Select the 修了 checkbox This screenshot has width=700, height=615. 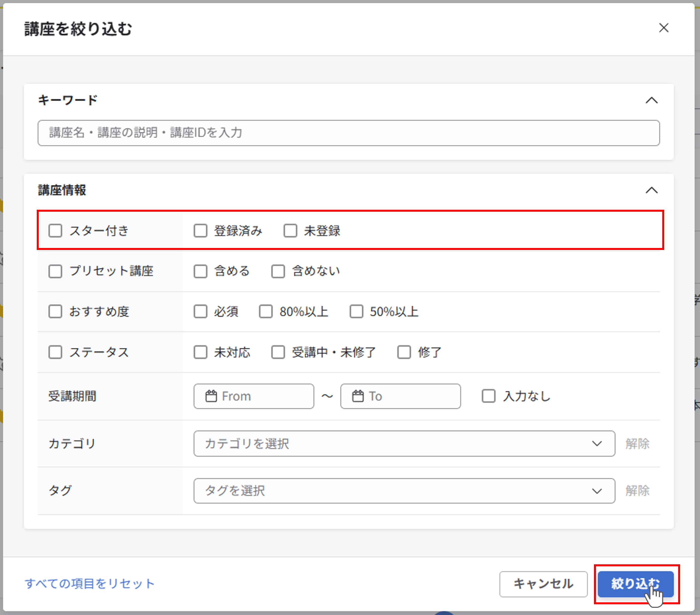[404, 352]
